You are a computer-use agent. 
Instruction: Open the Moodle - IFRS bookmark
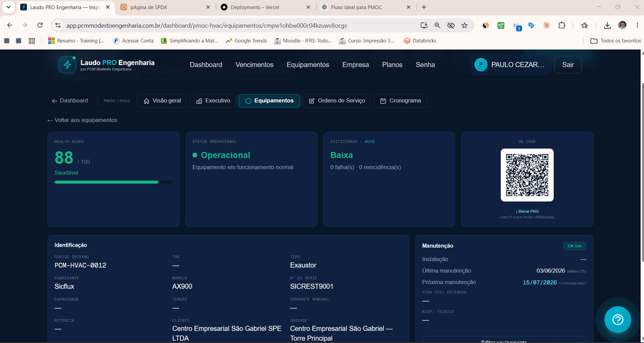point(303,41)
